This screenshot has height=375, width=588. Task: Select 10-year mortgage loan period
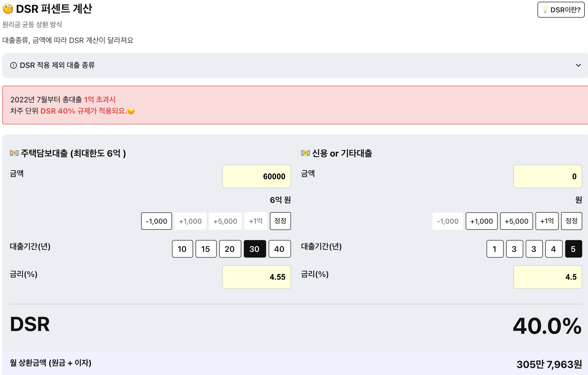tap(182, 249)
